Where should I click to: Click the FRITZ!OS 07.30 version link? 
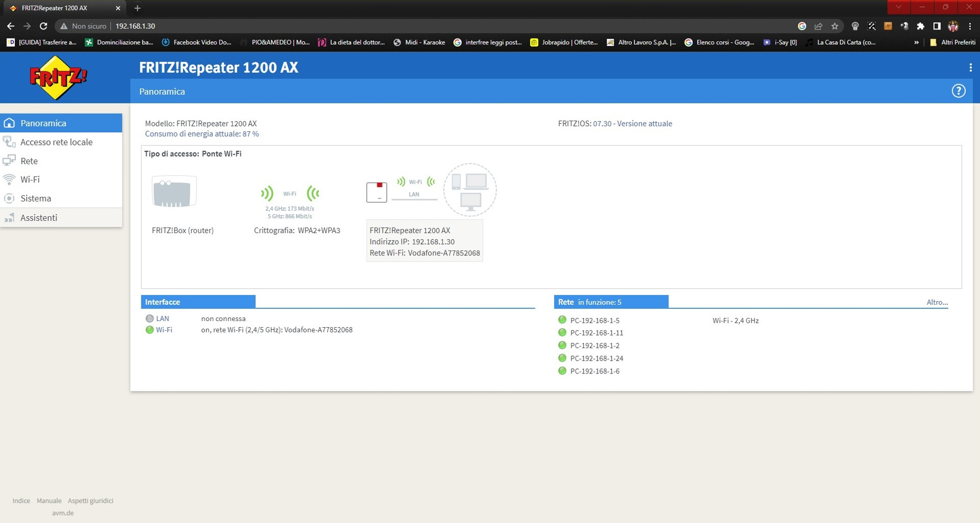click(632, 124)
